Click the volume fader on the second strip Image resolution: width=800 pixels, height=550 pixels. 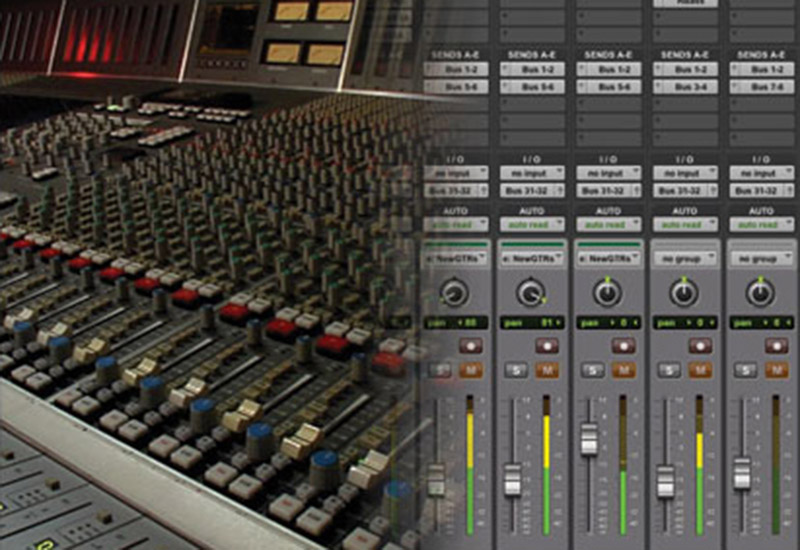[x=512, y=480]
